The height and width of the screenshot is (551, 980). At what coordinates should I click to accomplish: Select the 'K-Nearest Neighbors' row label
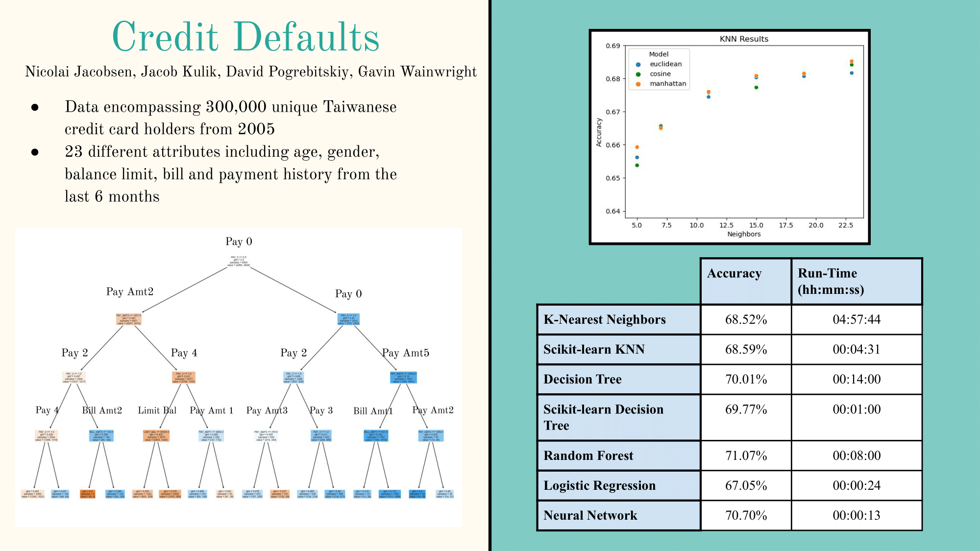(x=619, y=319)
